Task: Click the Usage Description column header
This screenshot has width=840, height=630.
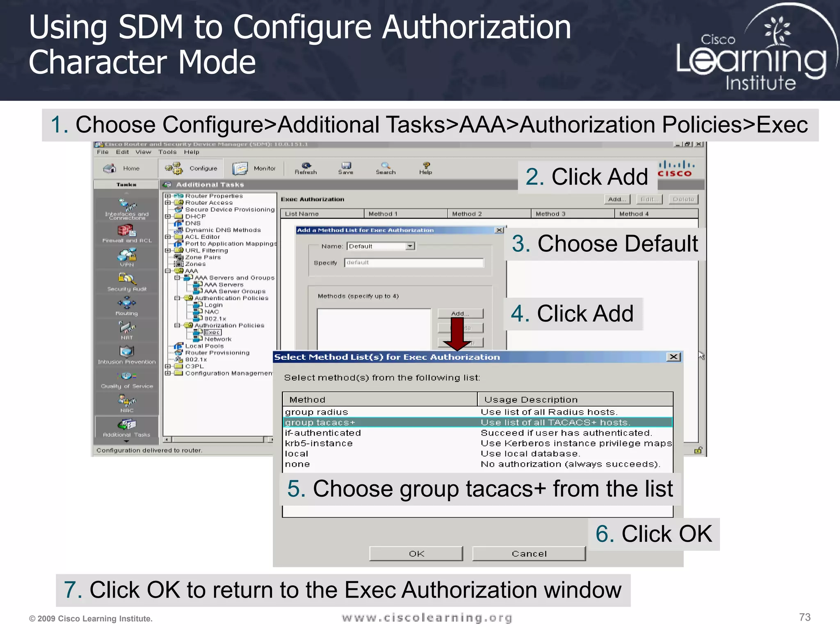Action: (575, 399)
